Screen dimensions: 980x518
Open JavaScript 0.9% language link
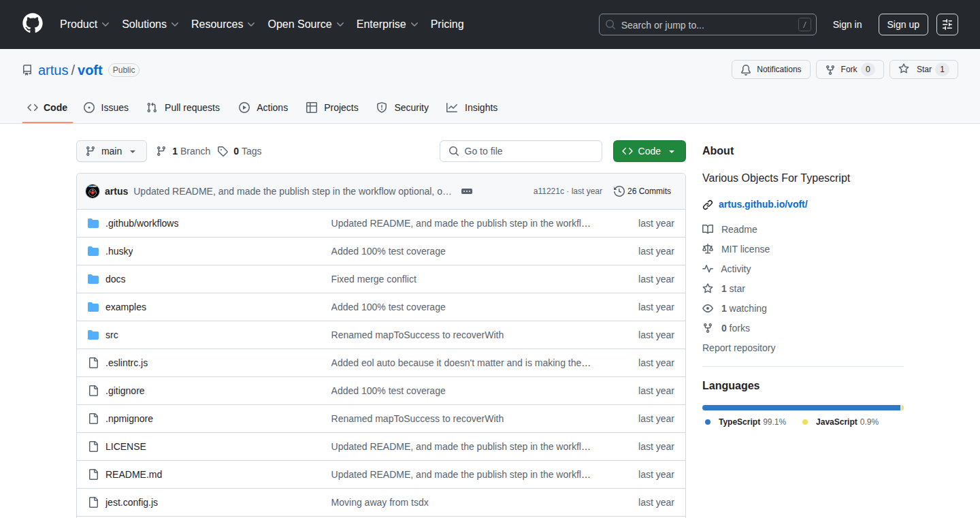click(x=840, y=422)
